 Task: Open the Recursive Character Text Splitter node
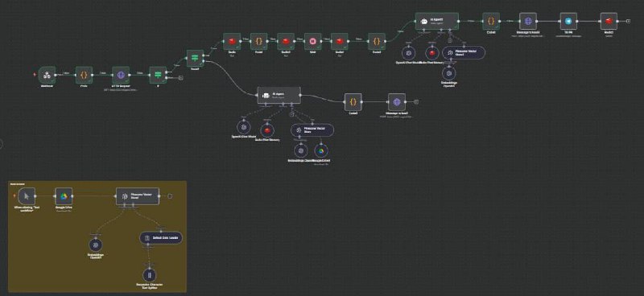point(149,274)
